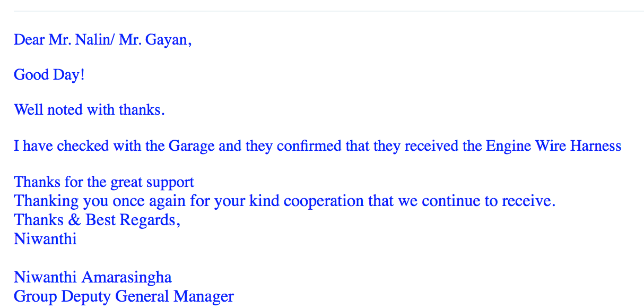Viewport: 644px width, 308px height.
Task: Click the "Group Deputy General Manager" title
Action: point(124,296)
